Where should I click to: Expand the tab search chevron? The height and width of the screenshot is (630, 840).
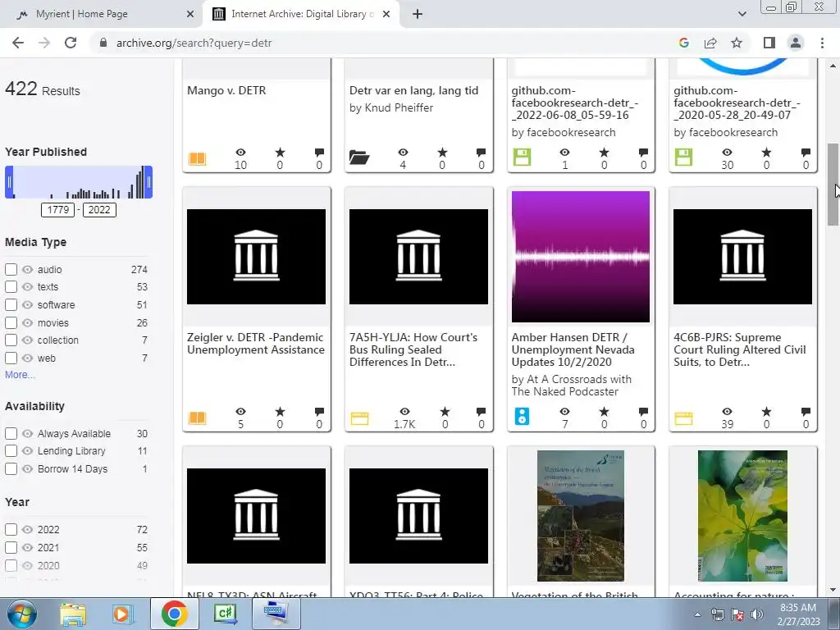pos(742,14)
